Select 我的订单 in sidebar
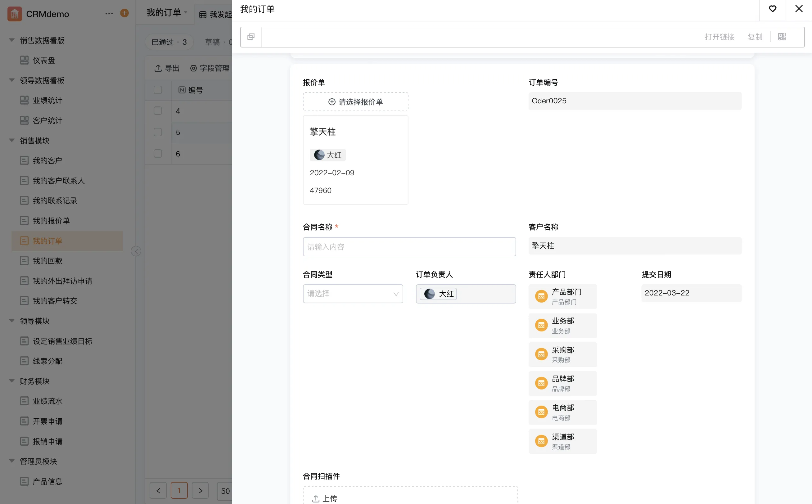 click(x=67, y=241)
